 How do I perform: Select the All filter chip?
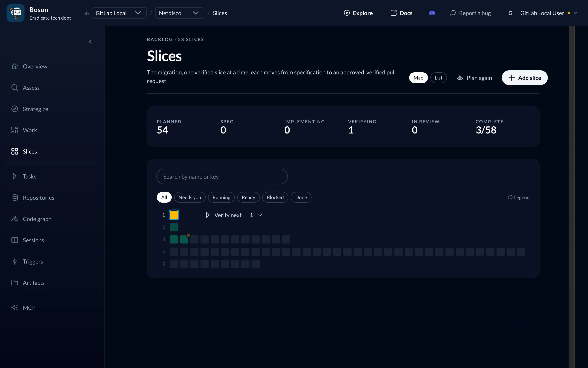pyautogui.click(x=164, y=197)
